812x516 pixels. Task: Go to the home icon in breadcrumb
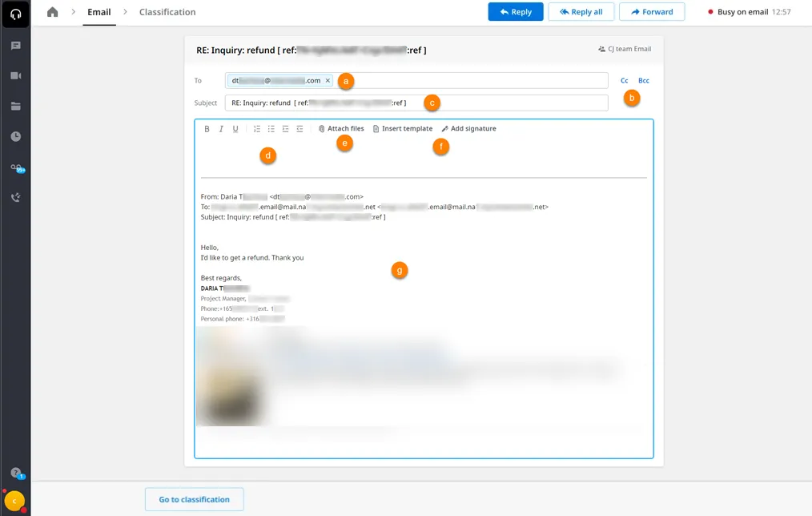(52, 12)
